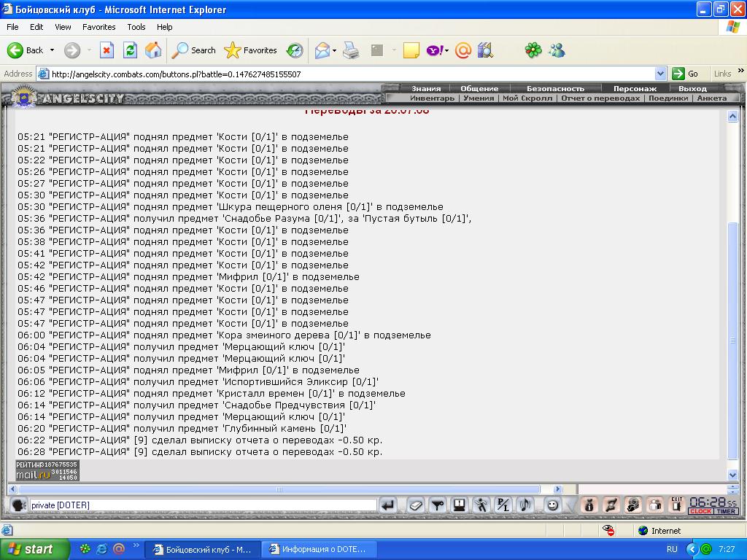
Task: Open the History clock icon
Action: pyautogui.click(x=295, y=50)
